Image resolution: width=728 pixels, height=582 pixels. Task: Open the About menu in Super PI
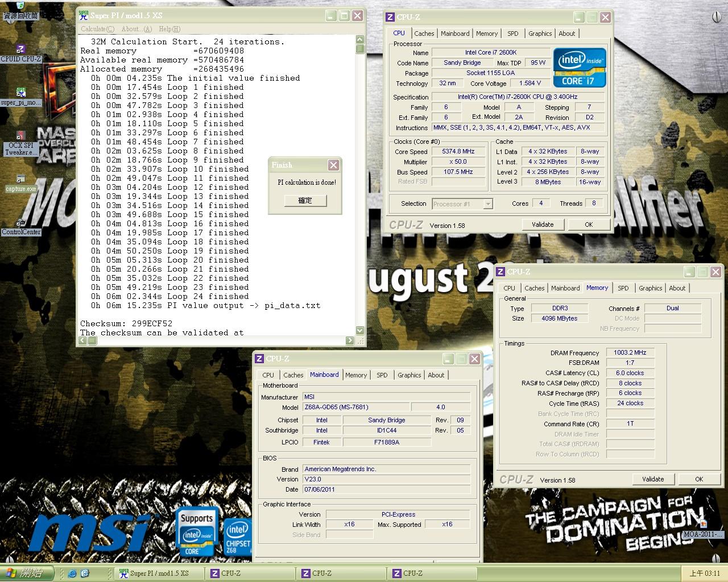pyautogui.click(x=136, y=29)
